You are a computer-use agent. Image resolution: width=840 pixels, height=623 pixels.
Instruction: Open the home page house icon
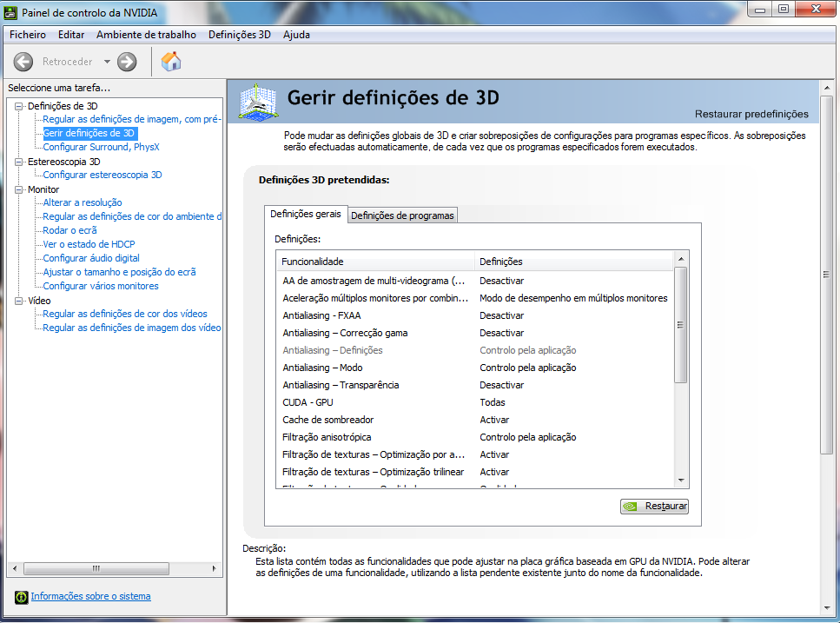pyautogui.click(x=171, y=61)
